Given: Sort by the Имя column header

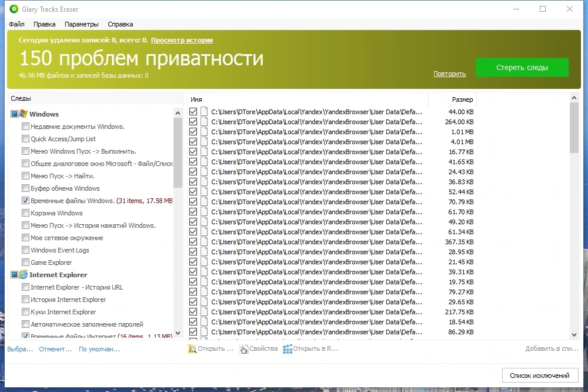Looking at the screenshot, I should (x=308, y=99).
